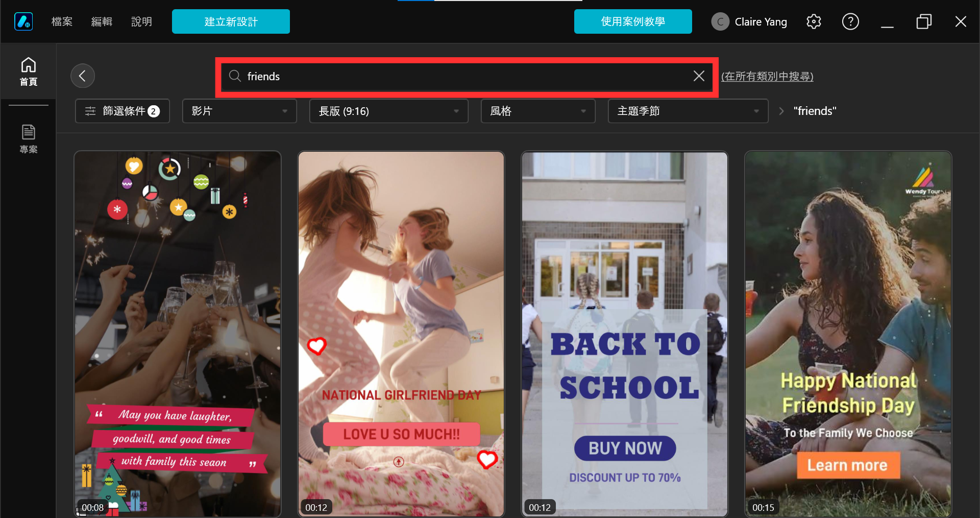
Task: Click the 建立新設計 button
Action: (231, 21)
